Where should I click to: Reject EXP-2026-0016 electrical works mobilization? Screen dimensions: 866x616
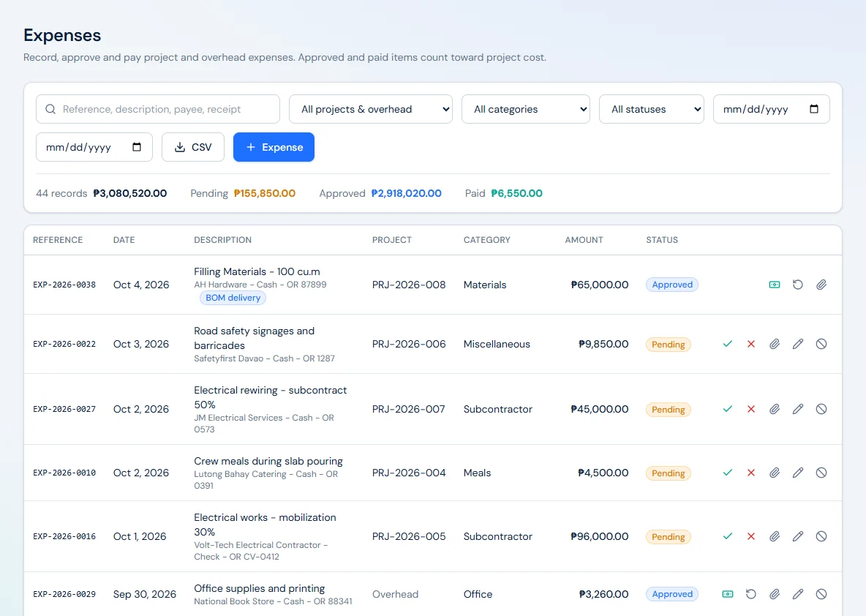751,536
